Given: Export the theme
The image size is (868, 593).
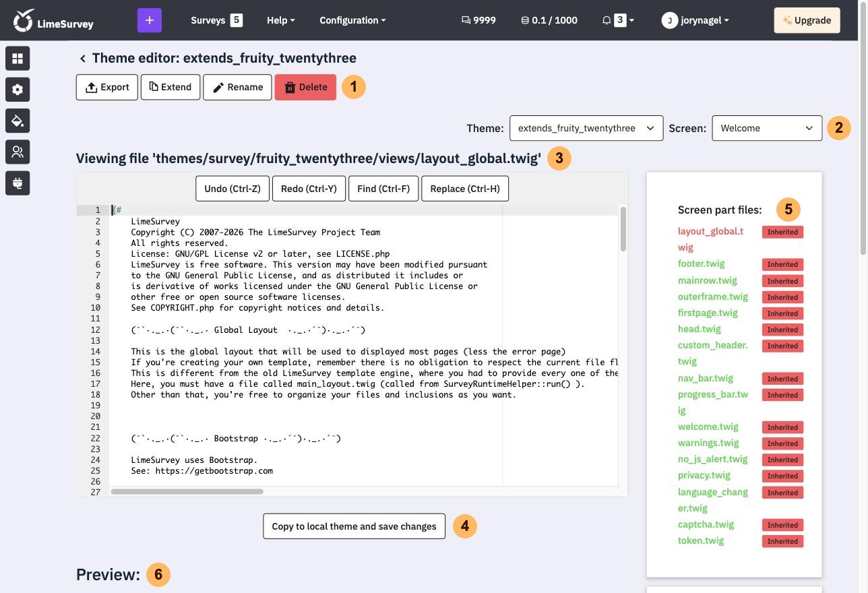Looking at the screenshot, I should pos(107,87).
